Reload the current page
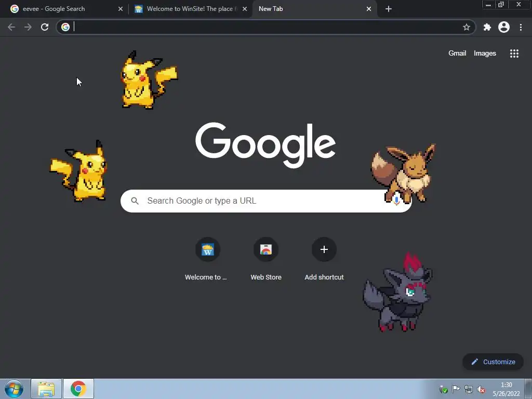Viewport: 532px width, 399px height. click(x=45, y=27)
